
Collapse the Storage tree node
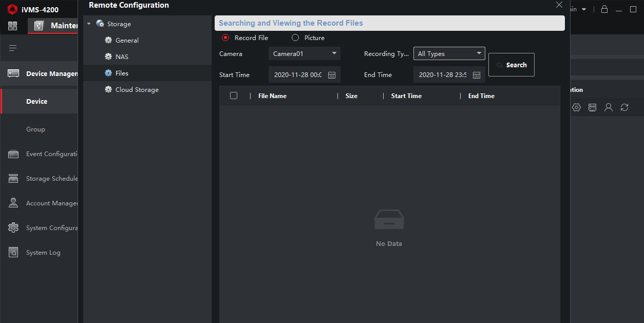(x=89, y=24)
